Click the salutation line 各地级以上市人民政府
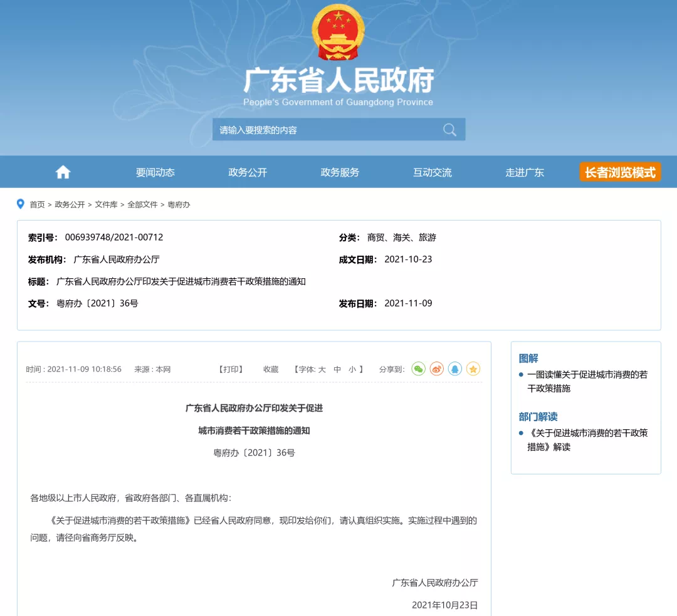 point(131,498)
